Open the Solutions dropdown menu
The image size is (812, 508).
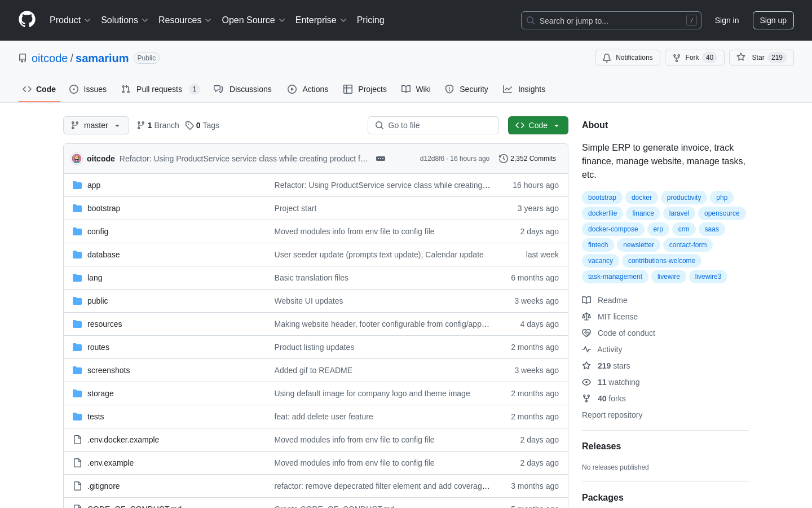125,20
